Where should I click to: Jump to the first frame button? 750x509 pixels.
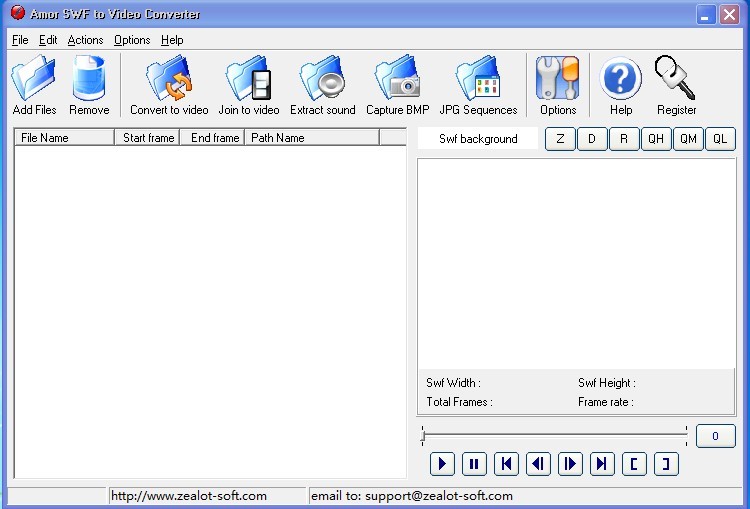coord(506,463)
